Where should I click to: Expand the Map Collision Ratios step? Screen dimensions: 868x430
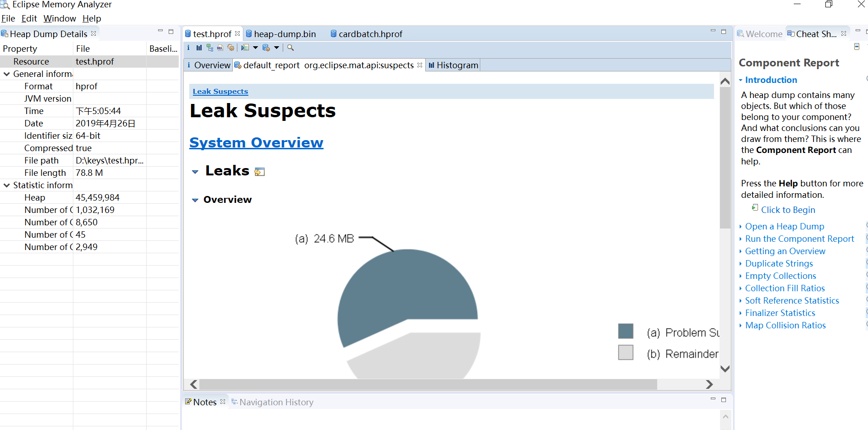coord(741,325)
